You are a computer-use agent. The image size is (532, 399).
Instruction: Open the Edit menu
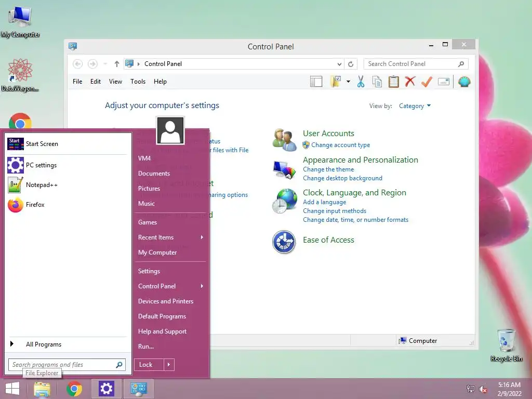[96, 82]
